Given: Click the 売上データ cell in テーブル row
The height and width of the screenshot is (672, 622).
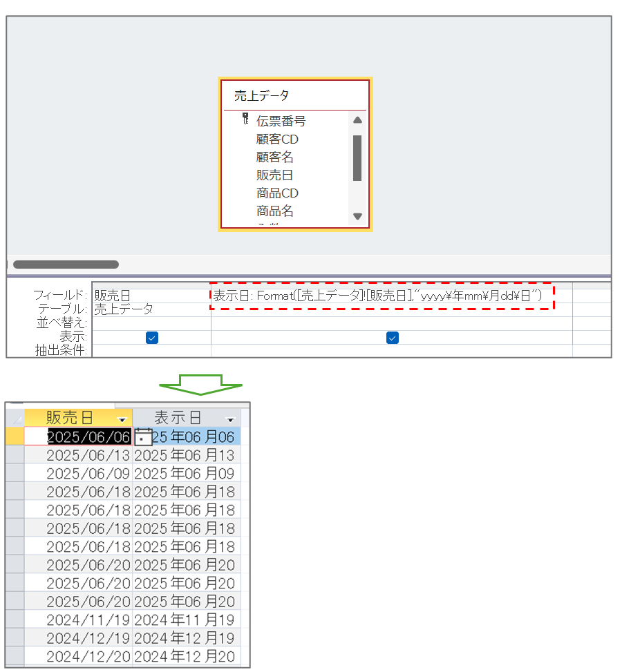Looking at the screenshot, I should 124,309.
